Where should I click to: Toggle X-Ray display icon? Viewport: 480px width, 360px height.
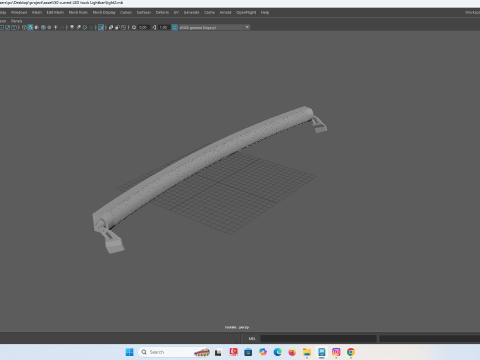click(110, 27)
